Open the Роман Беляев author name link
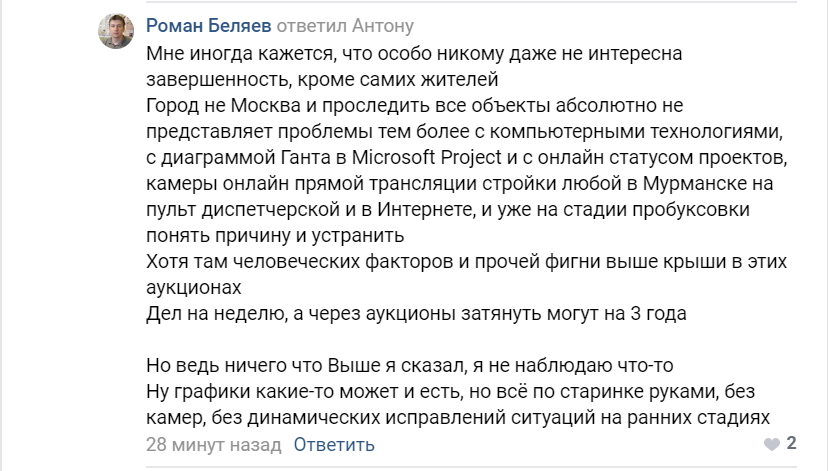The image size is (828, 471). 209,25
